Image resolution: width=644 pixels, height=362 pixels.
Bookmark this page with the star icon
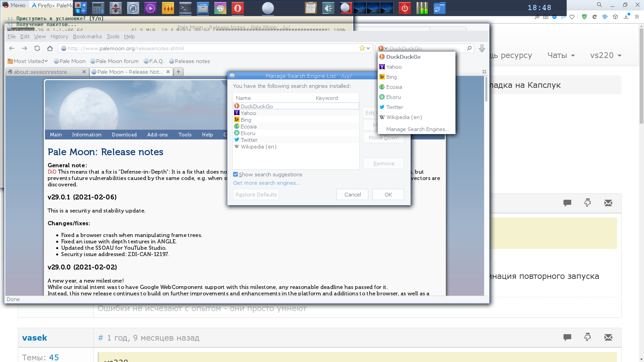coord(362,48)
